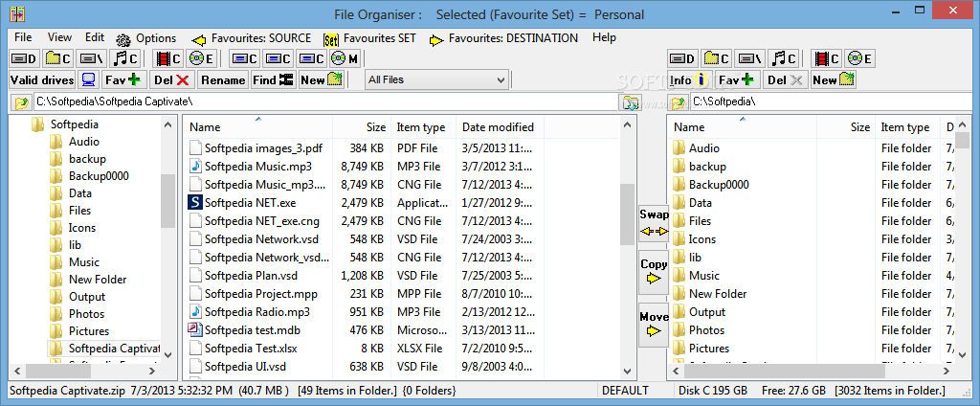Viewport: 980px width, 406px height.
Task: Open Favourites SET menu
Action: click(x=369, y=39)
